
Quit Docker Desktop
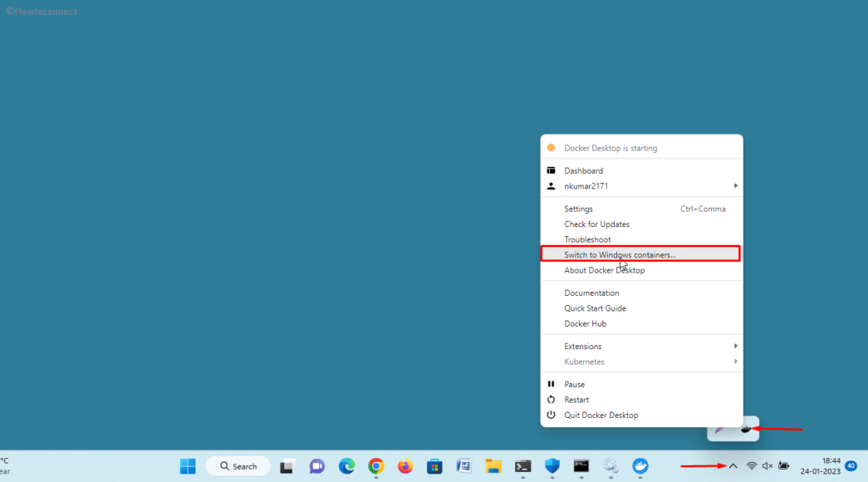(x=641, y=415)
